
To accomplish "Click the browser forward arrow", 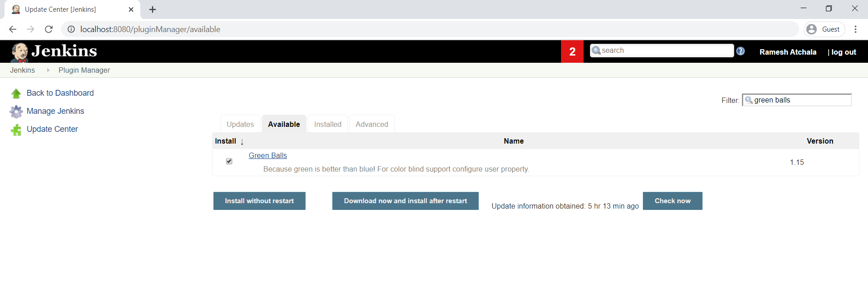I will (x=30, y=29).
